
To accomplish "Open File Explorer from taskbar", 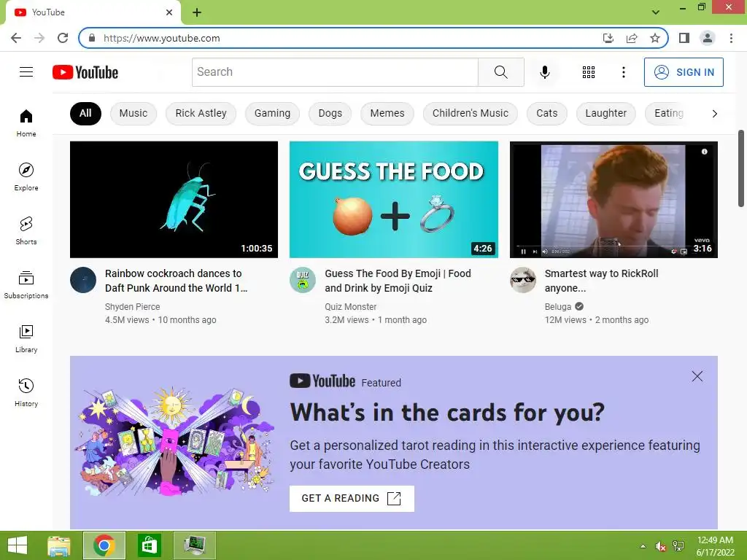I will tap(59, 545).
